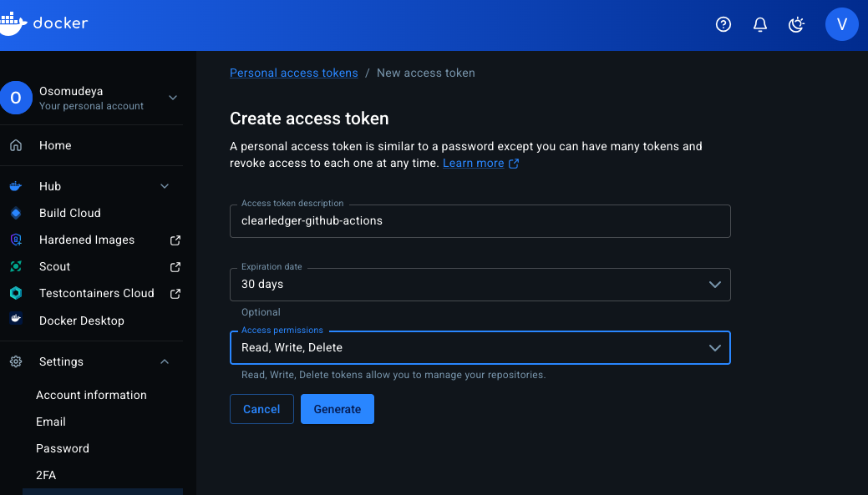This screenshot has width=868, height=495.
Task: Open Scout external link arrow
Action: point(175,267)
